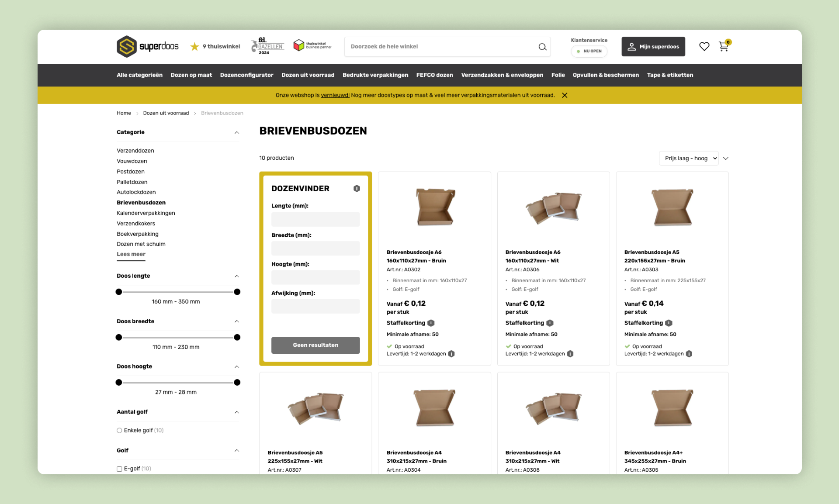Collapse the Doos breedte filter

pyautogui.click(x=237, y=321)
